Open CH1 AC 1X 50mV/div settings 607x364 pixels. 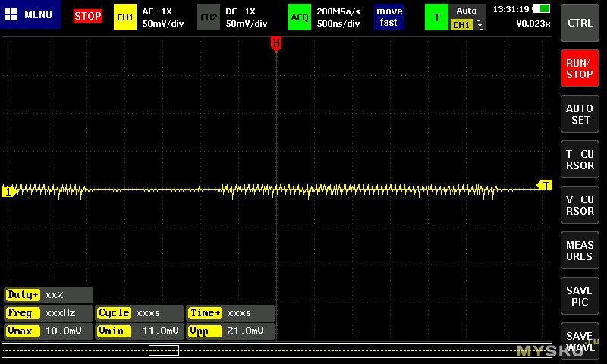tap(162, 17)
